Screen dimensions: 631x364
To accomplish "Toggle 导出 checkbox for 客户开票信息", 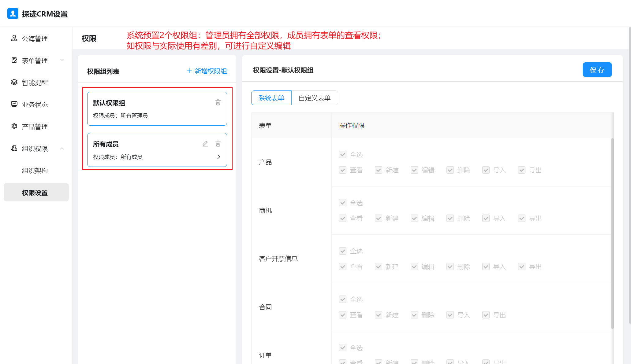I will 522,267.
